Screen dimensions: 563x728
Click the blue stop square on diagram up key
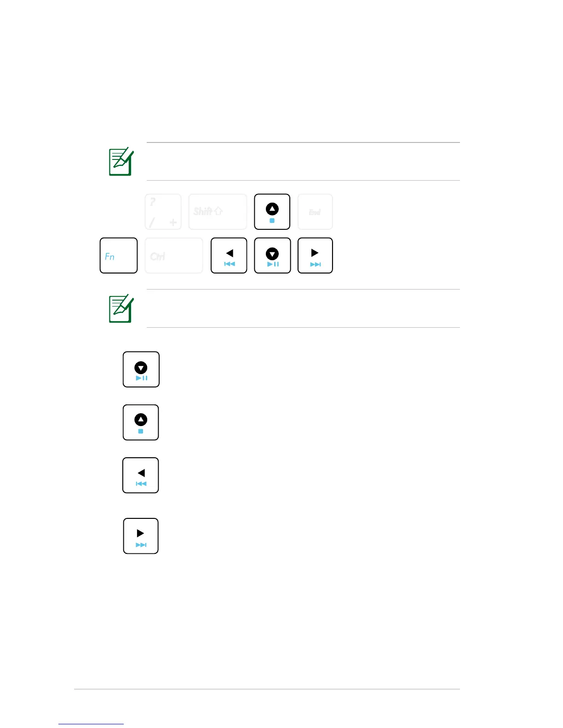(x=272, y=221)
